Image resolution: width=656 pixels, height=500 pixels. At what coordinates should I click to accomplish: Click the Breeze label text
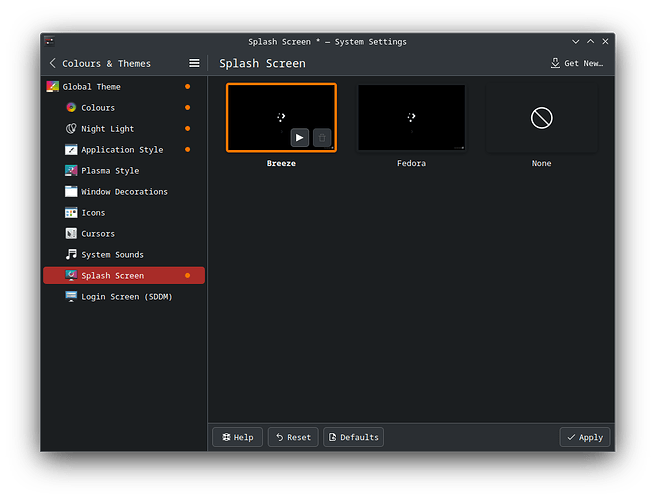(x=281, y=163)
